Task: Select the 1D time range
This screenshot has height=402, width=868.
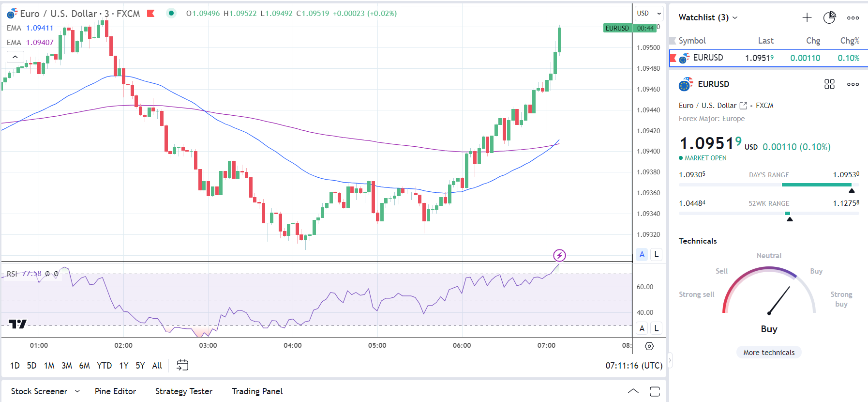Action: tap(15, 366)
